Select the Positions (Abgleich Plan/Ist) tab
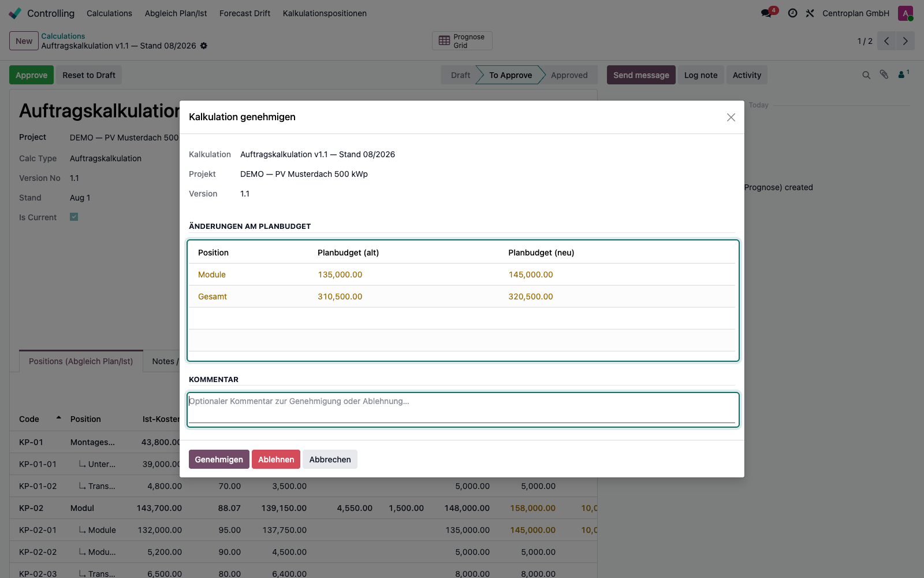Viewport: 924px width, 578px height. coord(81,361)
